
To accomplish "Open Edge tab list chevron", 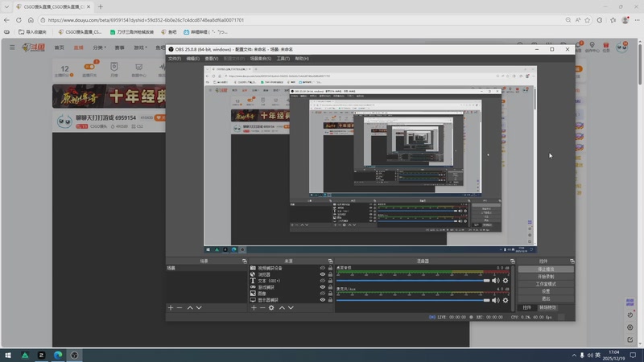I will [x=6, y=6].
